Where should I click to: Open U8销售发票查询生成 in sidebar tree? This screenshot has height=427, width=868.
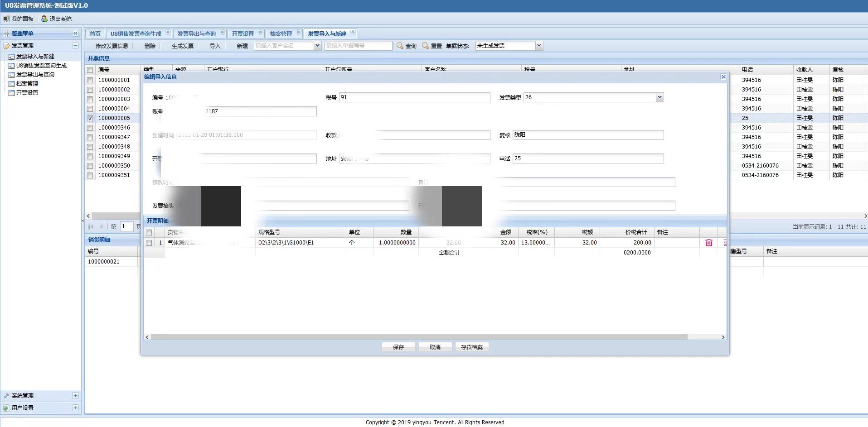[x=41, y=66]
